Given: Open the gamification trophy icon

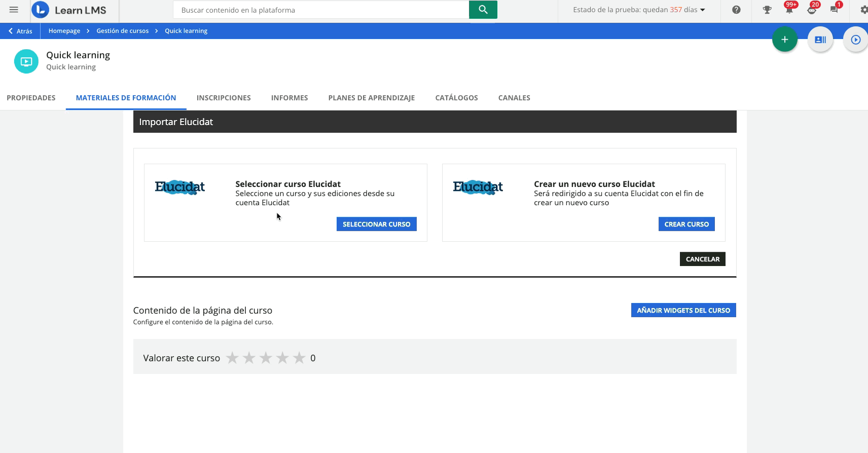Looking at the screenshot, I should pyautogui.click(x=767, y=10).
